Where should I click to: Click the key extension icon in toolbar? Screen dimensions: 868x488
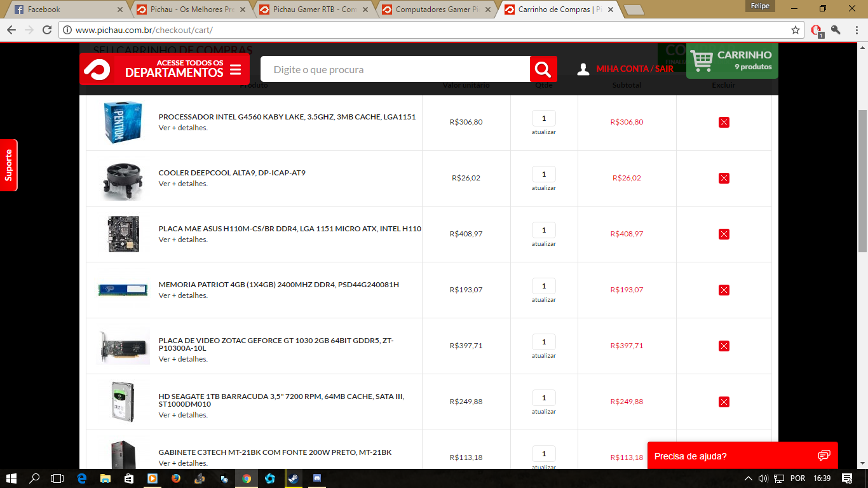coord(836,30)
